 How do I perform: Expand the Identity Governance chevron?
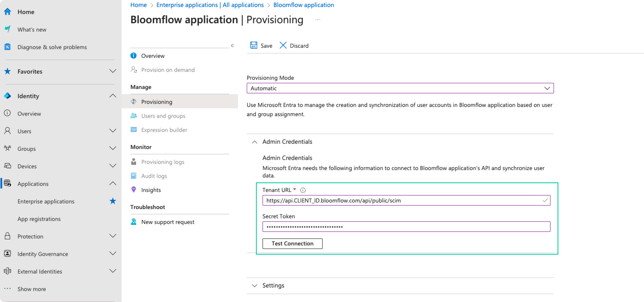coord(113,254)
